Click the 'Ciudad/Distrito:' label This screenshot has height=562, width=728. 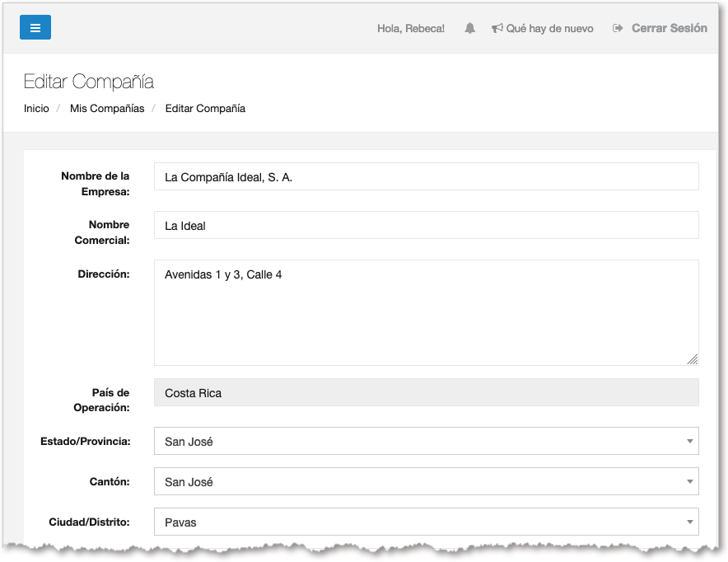[89, 522]
